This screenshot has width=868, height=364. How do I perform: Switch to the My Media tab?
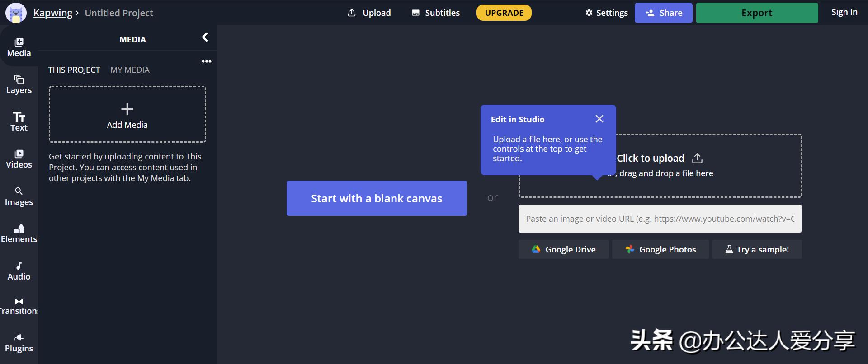130,70
